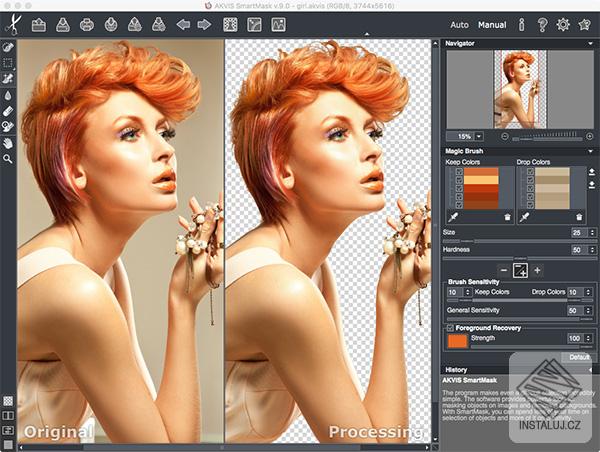Switch to Auto mode
Screen dimensions: 600x452
point(459,25)
